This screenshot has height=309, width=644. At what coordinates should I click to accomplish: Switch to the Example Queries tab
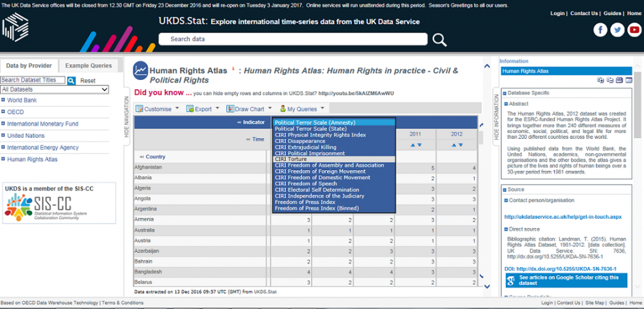coord(88,66)
